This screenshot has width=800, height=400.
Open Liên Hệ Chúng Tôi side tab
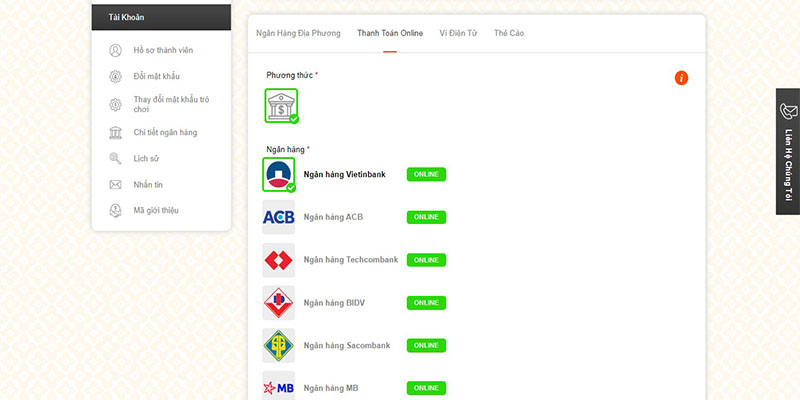coord(788,152)
